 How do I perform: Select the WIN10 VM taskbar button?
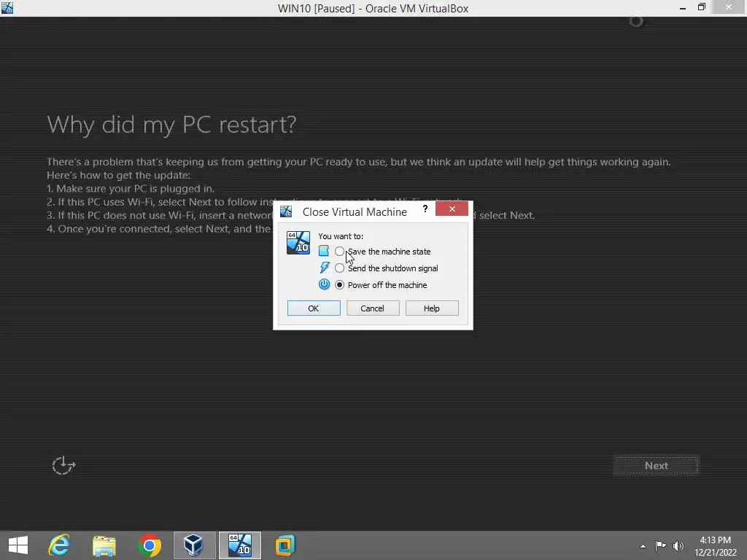239,545
